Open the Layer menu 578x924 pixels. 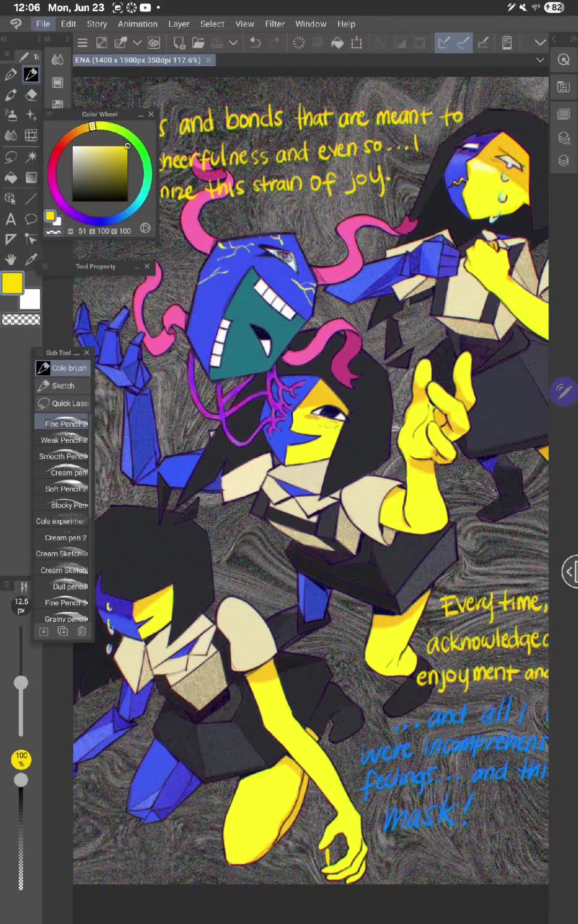[179, 24]
